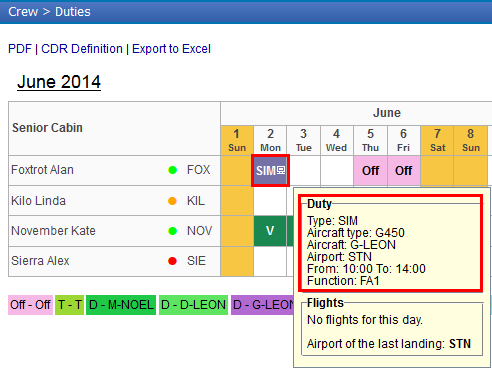
Task: Click the D - G-LEON legend swatch
Action: coord(262,305)
